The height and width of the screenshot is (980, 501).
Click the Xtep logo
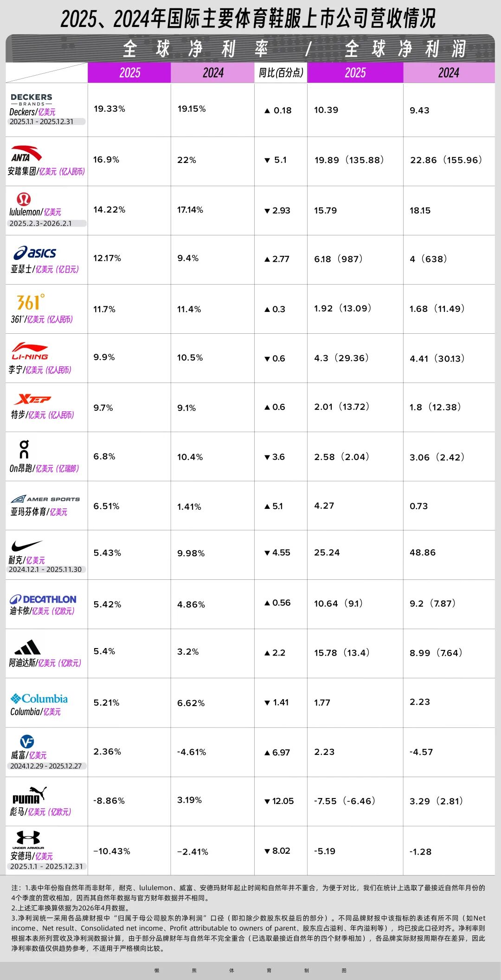pos(32,399)
